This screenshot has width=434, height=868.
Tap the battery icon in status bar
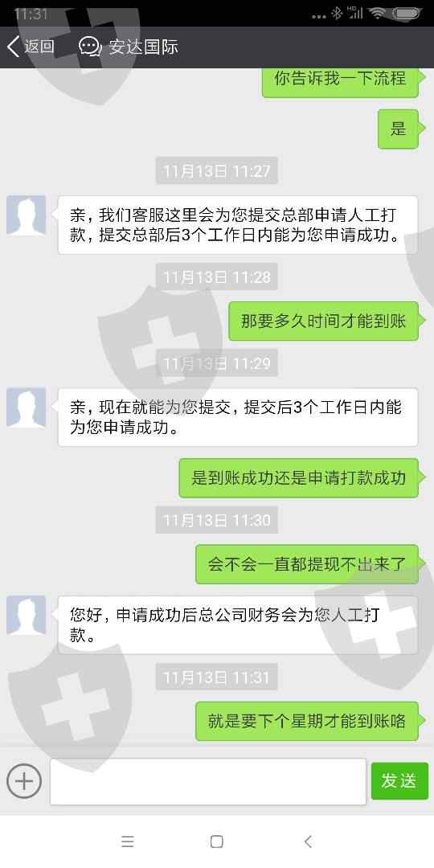pyautogui.click(x=407, y=14)
